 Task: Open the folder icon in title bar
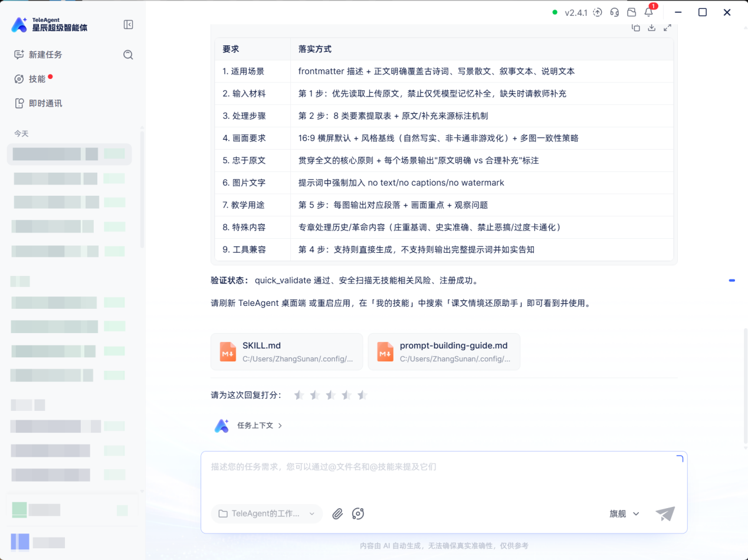[631, 12]
